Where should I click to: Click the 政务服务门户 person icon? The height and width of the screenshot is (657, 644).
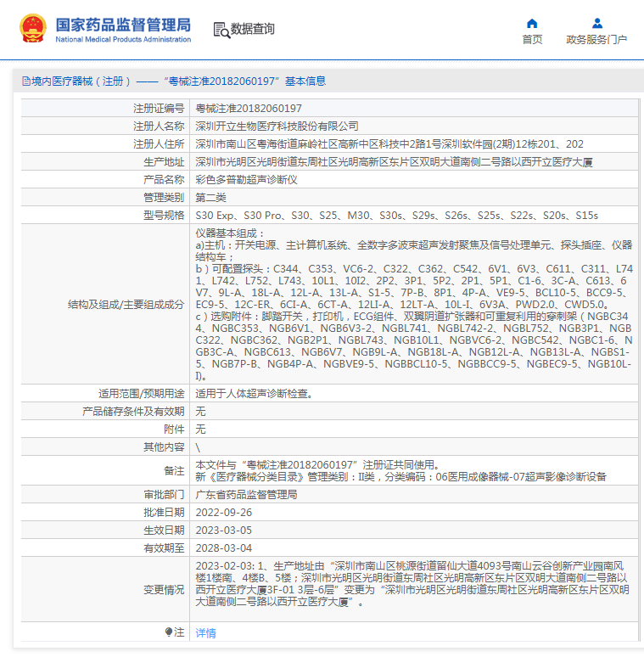coord(596,24)
